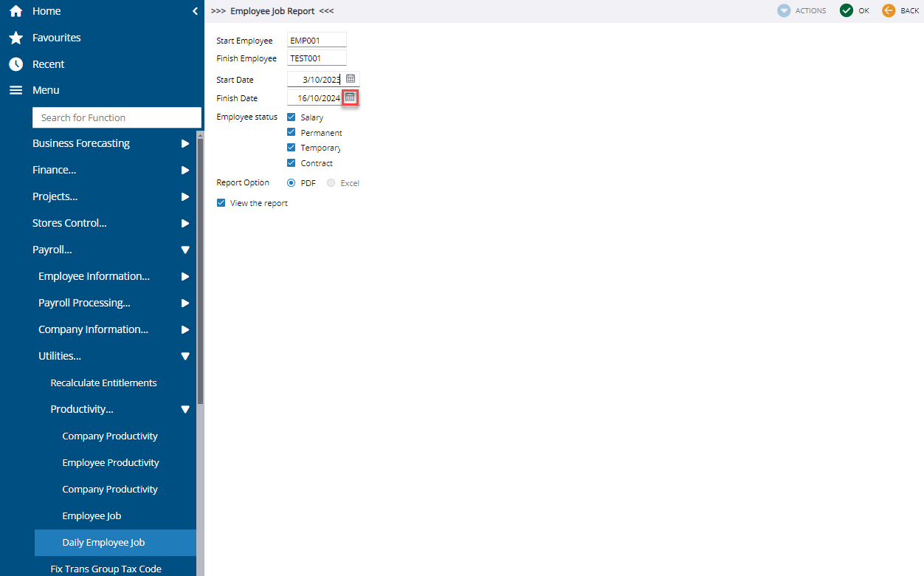Toggle the View the report checkbox
924x576 pixels.
coord(221,203)
